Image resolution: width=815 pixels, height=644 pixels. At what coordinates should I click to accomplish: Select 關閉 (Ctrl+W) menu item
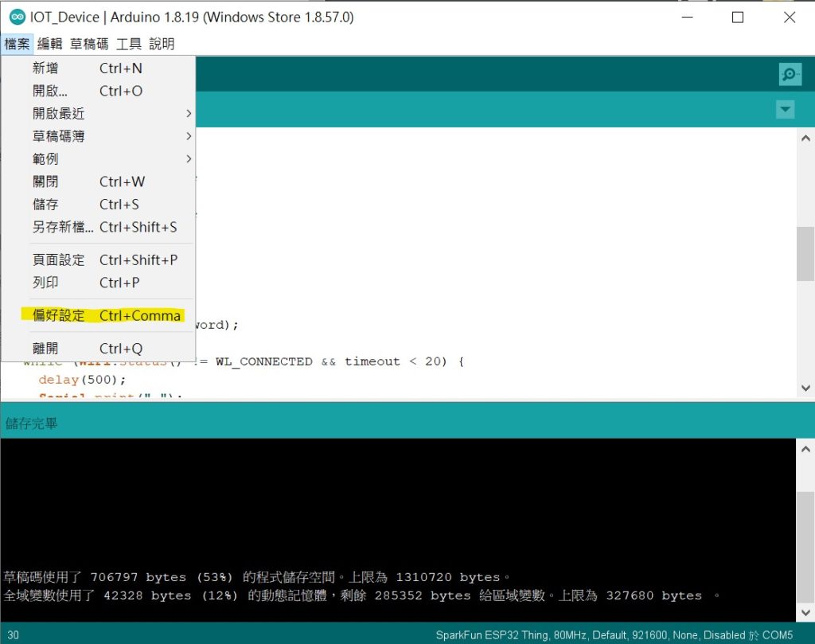click(98, 181)
